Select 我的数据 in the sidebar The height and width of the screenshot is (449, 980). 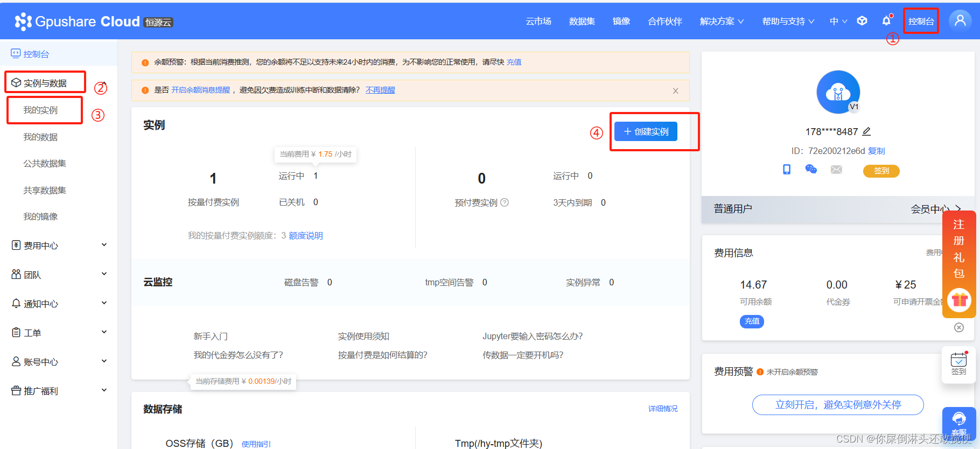[x=40, y=137]
